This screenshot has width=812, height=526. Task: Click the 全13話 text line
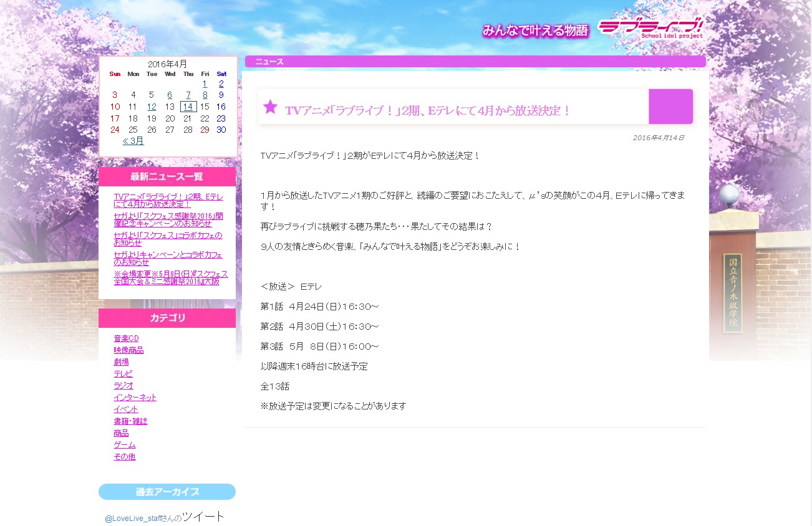coord(275,386)
